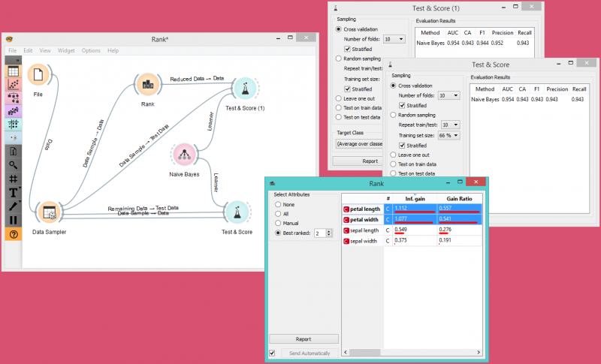The width and height of the screenshot is (601, 364).
Task: Click the Rank widget node
Action: coord(147,86)
